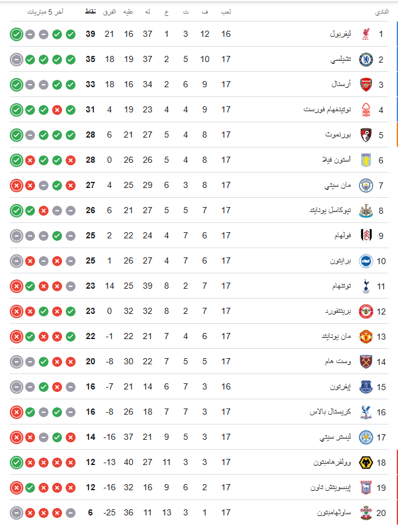Click the Chelsea crest icon
This screenshot has height=532, width=398.
pyautogui.click(x=365, y=60)
